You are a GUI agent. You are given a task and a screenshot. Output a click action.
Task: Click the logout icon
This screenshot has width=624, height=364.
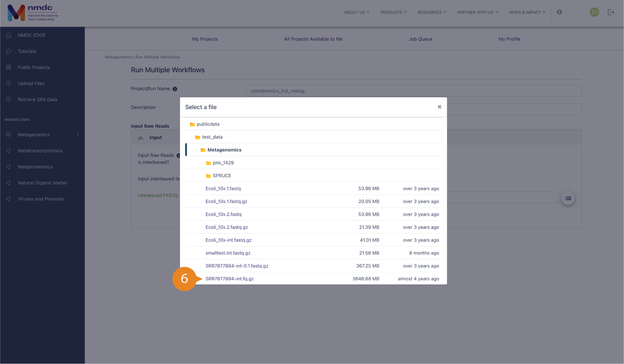click(611, 12)
